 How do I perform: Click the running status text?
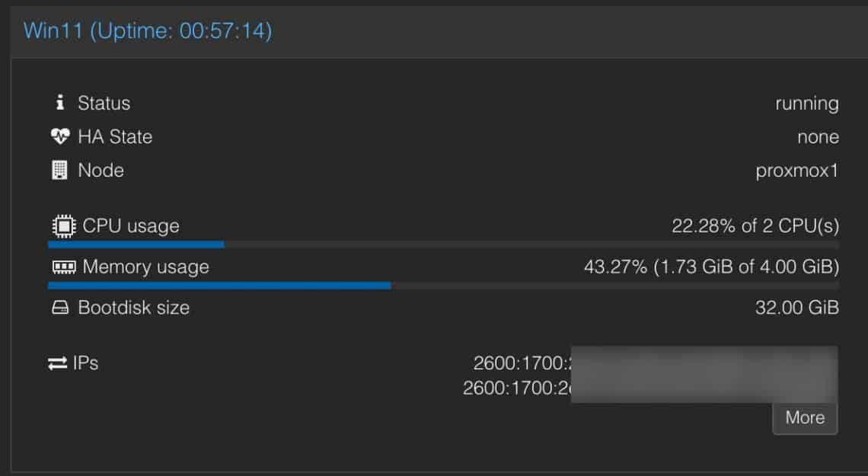coord(808,103)
